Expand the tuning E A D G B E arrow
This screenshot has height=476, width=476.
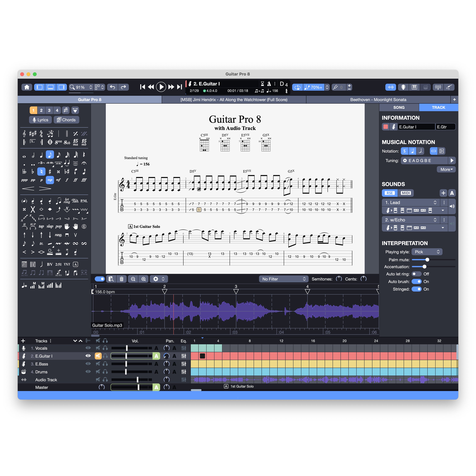pyautogui.click(x=452, y=161)
